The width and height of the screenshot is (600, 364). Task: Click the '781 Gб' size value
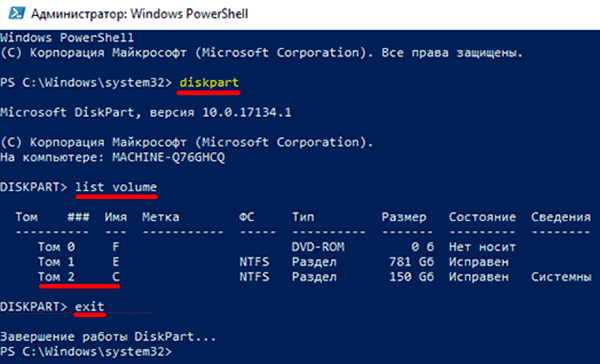pos(411,262)
